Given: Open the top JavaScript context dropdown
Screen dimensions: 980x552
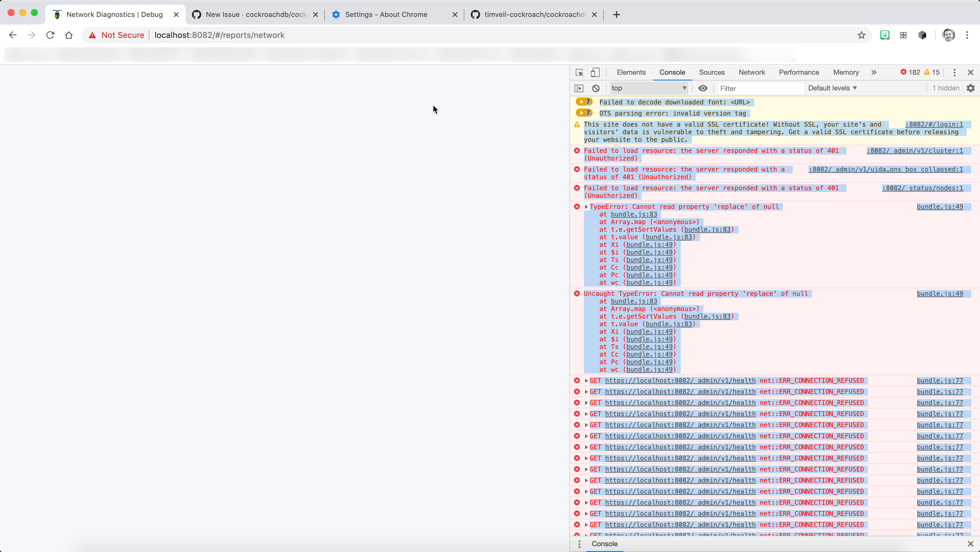Looking at the screenshot, I should click(649, 88).
